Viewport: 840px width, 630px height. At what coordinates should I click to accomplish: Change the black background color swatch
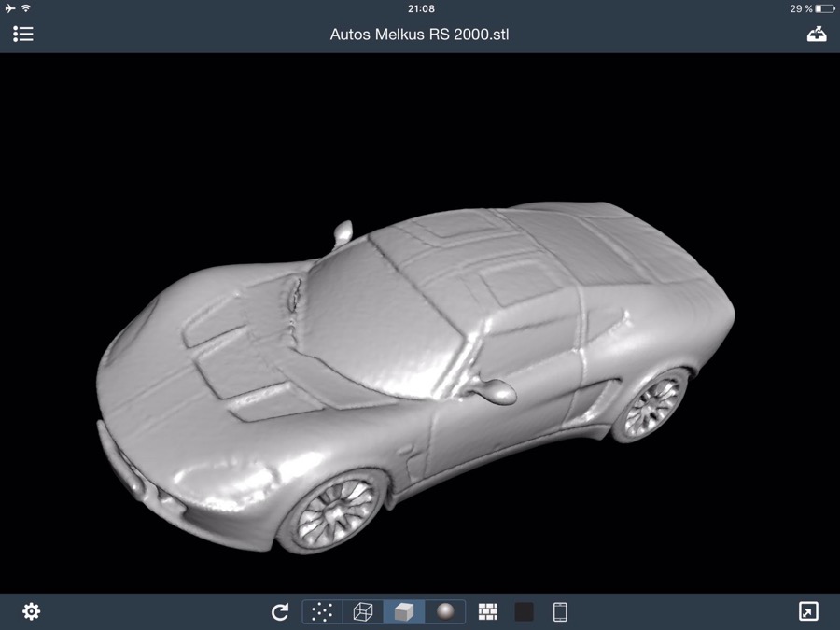point(525,612)
